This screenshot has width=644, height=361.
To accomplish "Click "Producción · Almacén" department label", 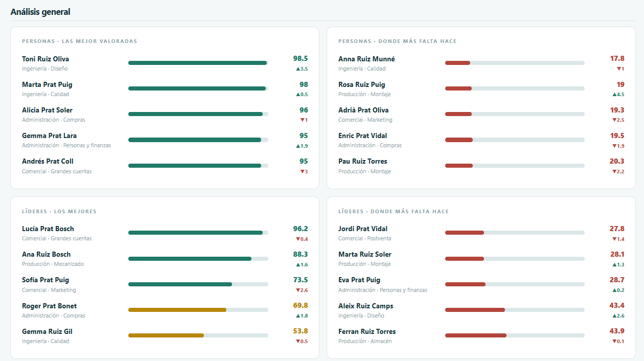I will coord(365,342).
